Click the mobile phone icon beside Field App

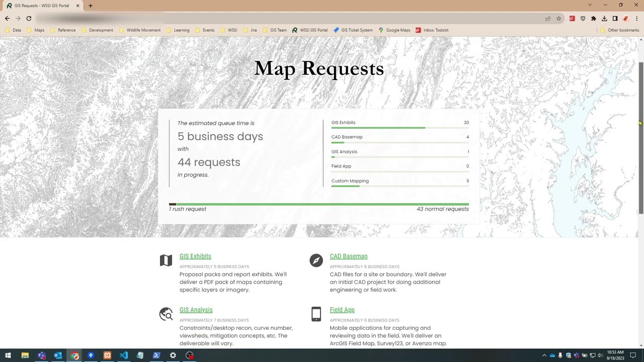point(316,314)
